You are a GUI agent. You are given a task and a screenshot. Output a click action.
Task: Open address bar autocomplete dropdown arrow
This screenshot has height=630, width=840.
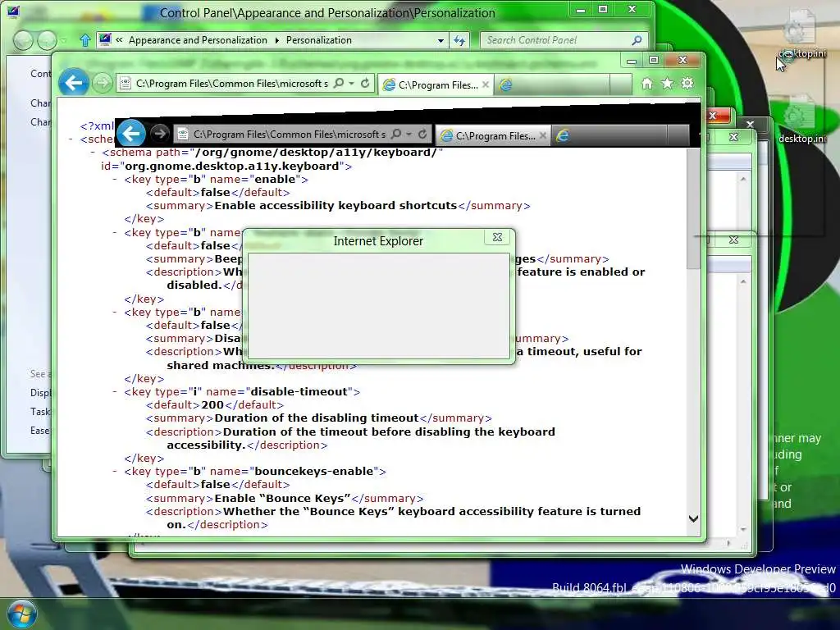tap(351, 84)
